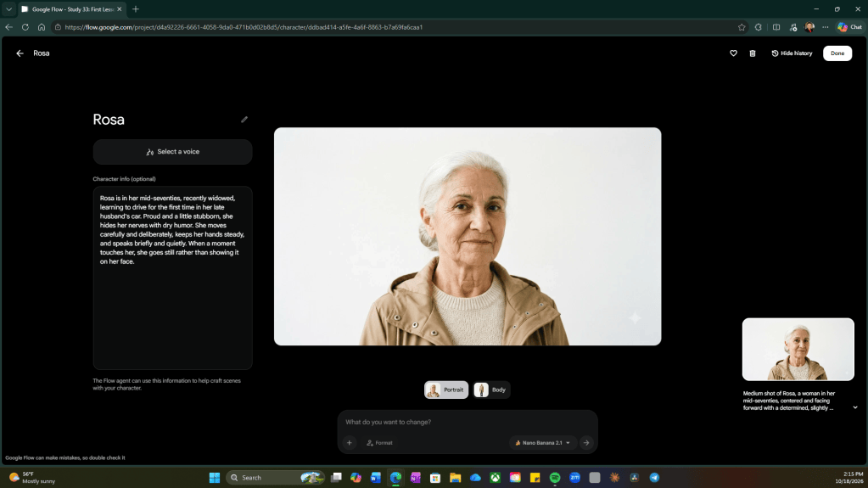
Task: Open the Copilot Chat sidebar
Action: pyautogui.click(x=849, y=27)
